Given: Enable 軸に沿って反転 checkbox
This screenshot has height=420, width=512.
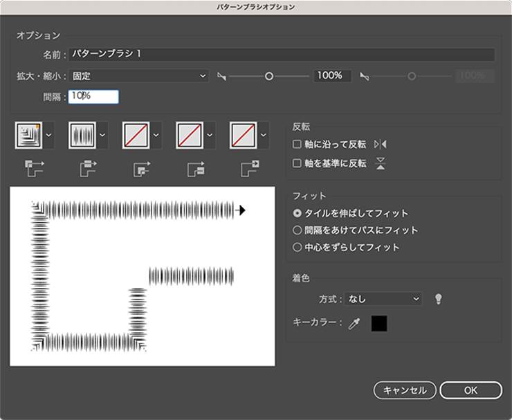Looking at the screenshot, I should pyautogui.click(x=298, y=145).
